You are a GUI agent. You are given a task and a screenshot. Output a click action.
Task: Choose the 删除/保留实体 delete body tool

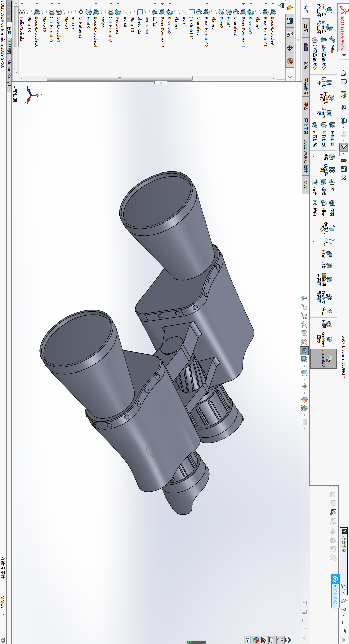(x=324, y=279)
